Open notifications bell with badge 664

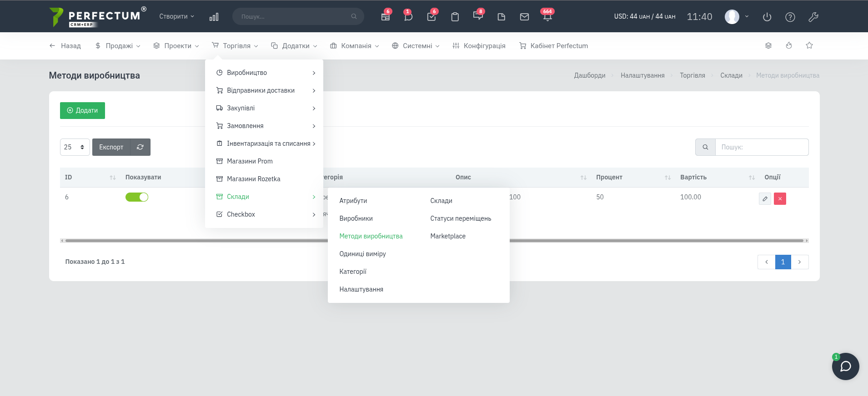547,16
